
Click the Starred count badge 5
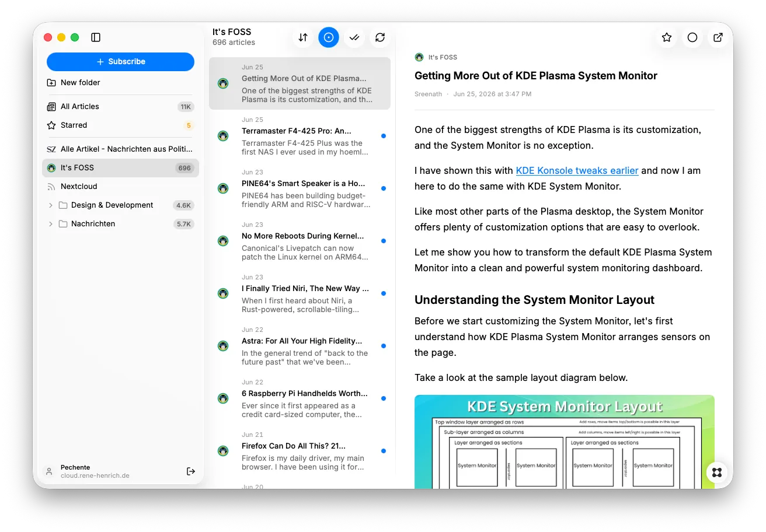(188, 125)
